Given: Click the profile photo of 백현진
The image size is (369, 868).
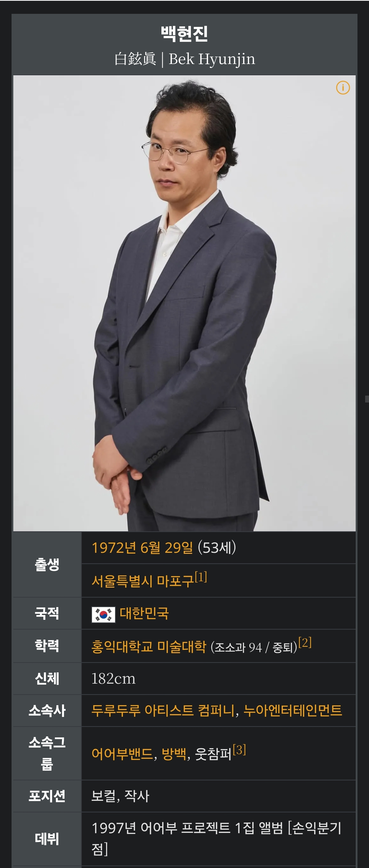Looking at the screenshot, I should [184, 303].
